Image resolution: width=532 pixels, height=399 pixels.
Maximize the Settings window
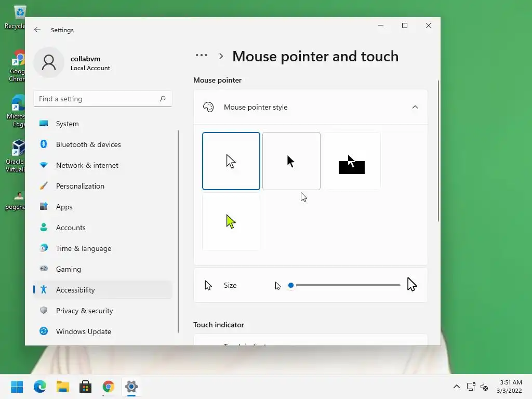click(404, 25)
